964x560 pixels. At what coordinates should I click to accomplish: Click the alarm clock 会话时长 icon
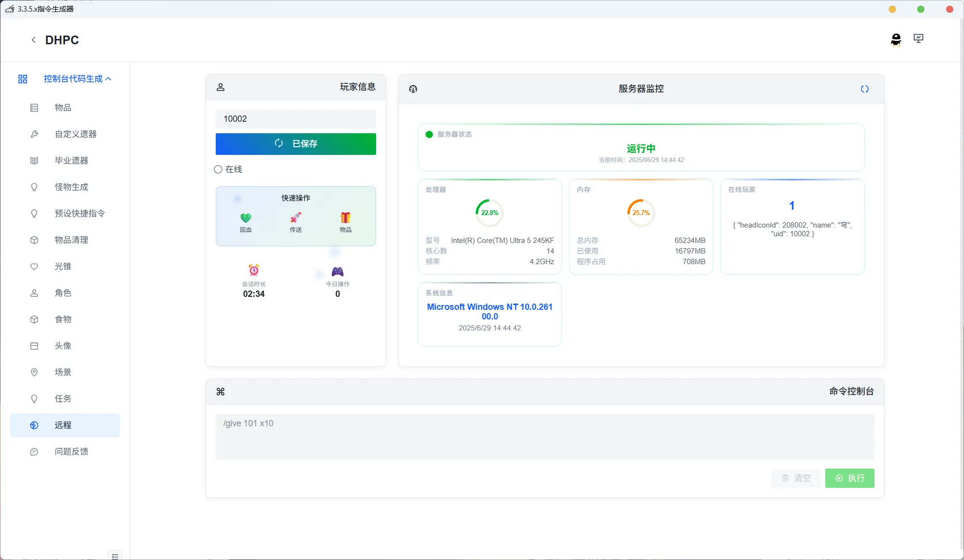254,270
